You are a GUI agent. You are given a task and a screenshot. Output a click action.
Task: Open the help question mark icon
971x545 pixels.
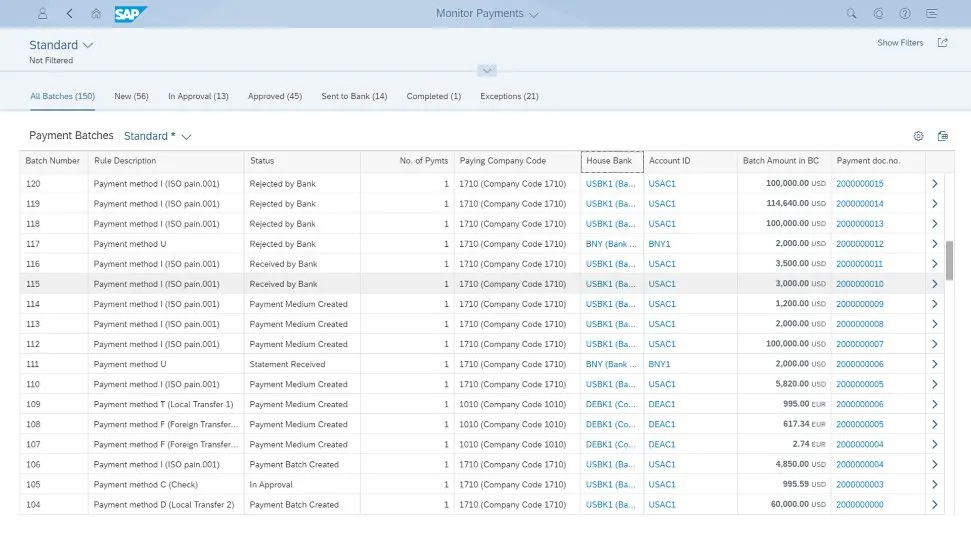point(905,14)
